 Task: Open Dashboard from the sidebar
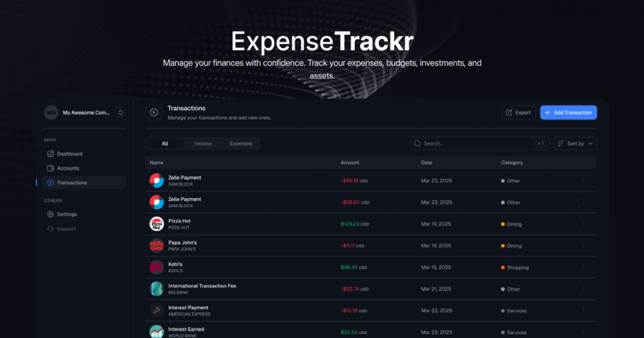click(x=70, y=153)
